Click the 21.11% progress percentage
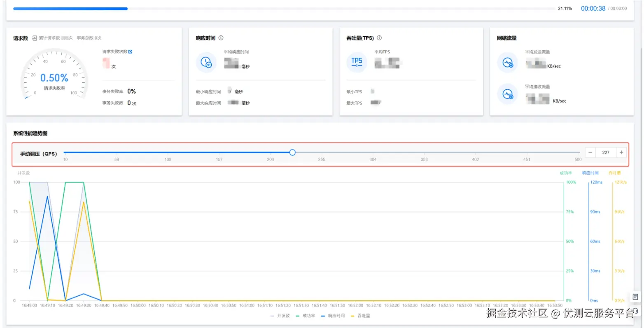 pos(565,9)
